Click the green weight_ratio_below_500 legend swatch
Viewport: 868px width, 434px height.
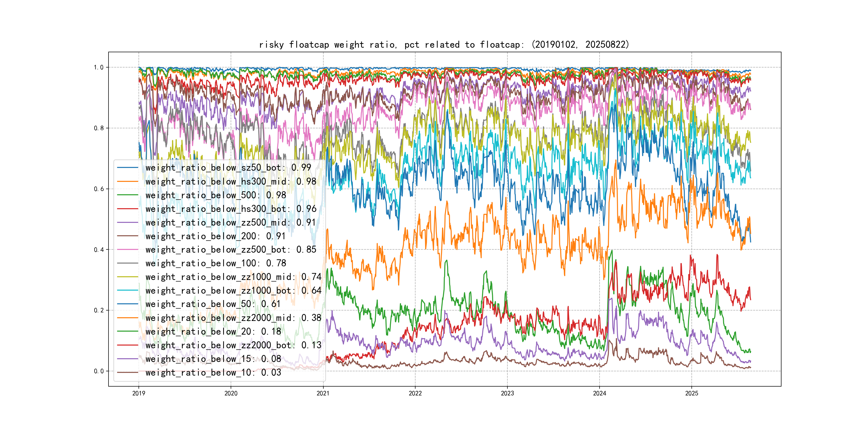point(127,195)
